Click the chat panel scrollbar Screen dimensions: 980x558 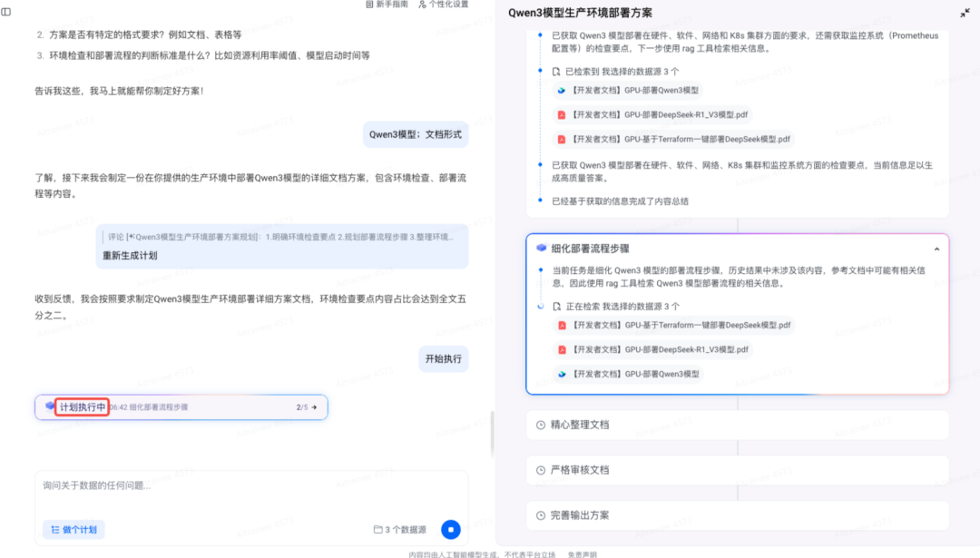(x=492, y=434)
